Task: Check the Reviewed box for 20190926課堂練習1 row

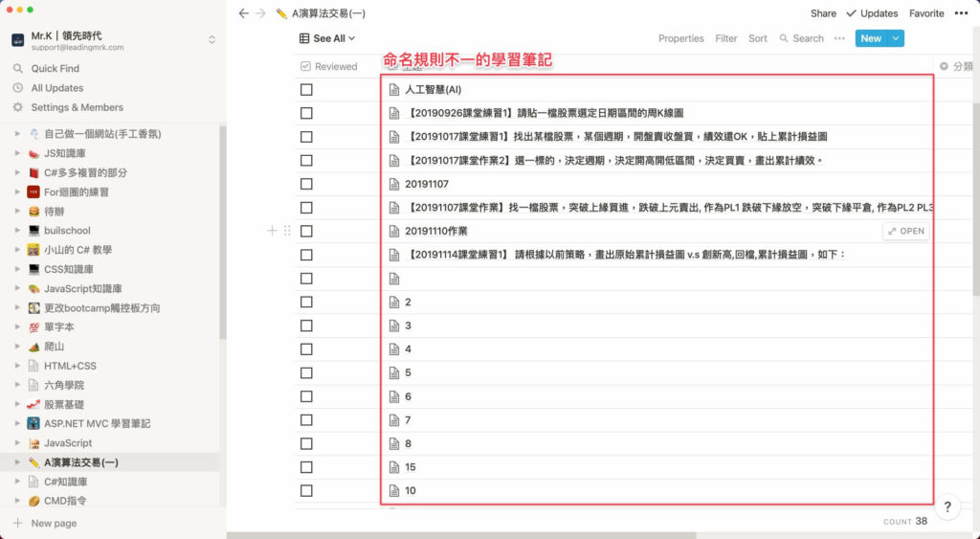Action: 306,113
